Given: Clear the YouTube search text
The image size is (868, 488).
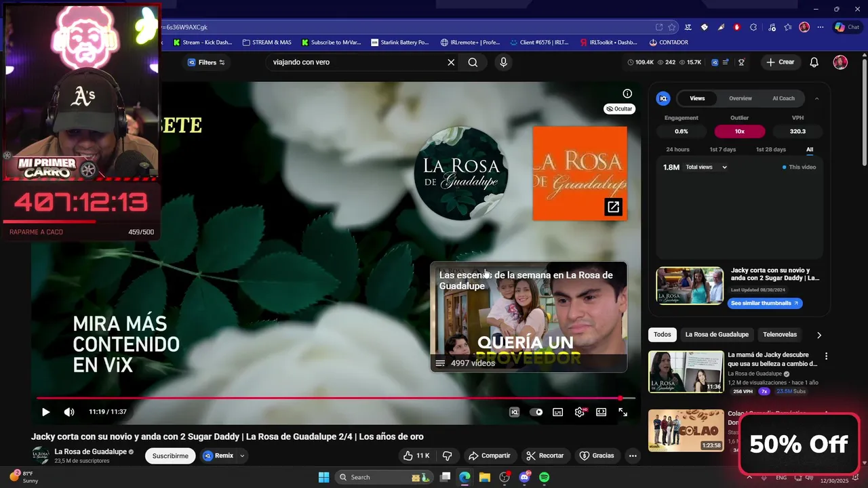Looking at the screenshot, I should point(451,62).
